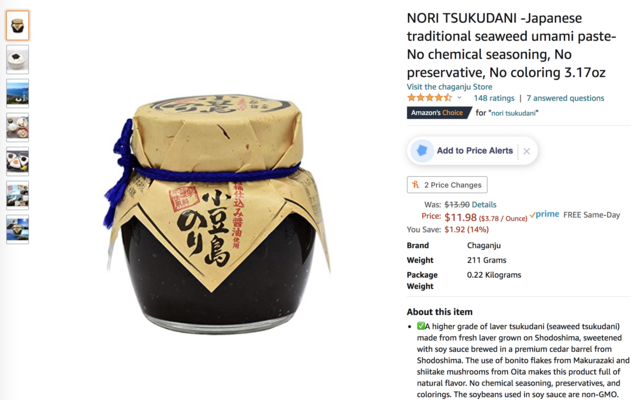Open the seaside landscape thumbnail
The image size is (640, 400).
(18, 93)
